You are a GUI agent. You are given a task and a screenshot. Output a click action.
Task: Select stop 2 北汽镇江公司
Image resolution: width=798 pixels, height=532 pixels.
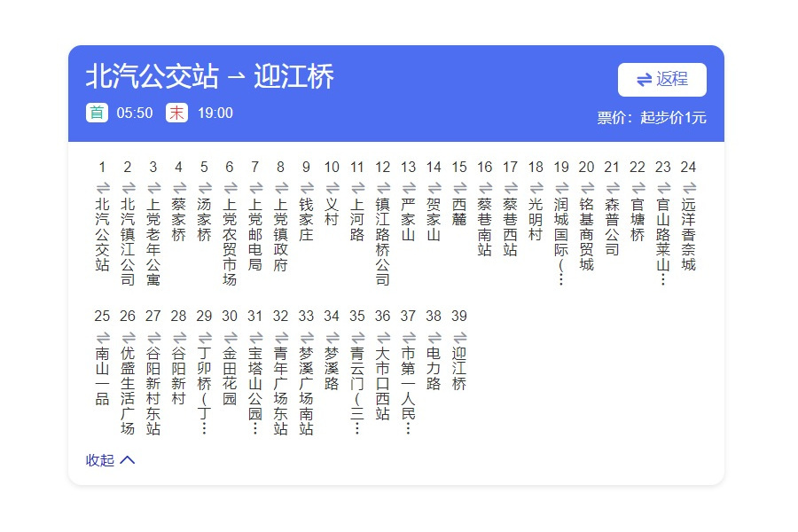click(128, 242)
